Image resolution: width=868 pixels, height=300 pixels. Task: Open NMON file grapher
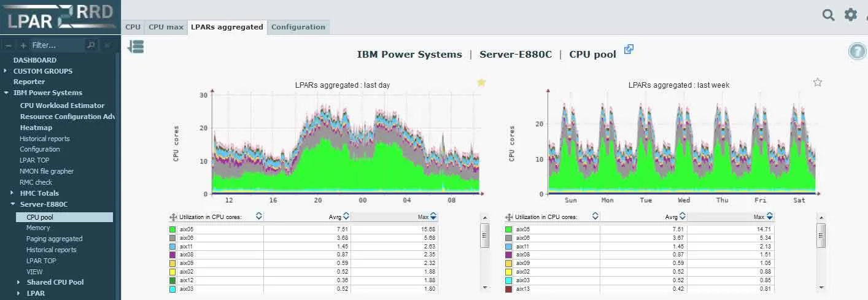click(47, 171)
